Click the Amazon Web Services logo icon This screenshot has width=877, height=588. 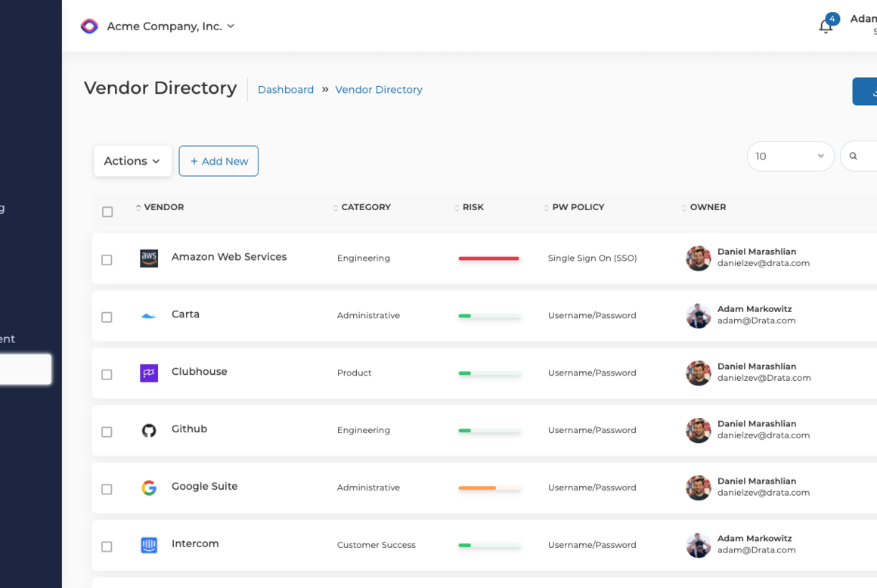tap(149, 258)
